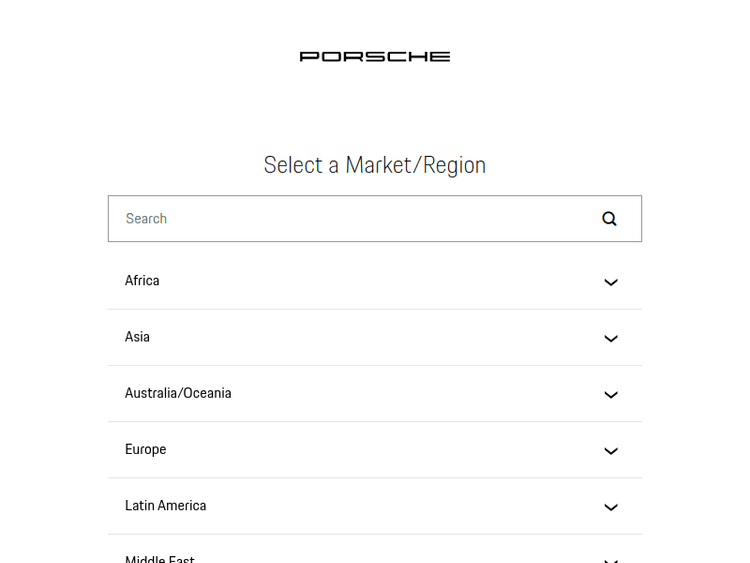This screenshot has height=563, width=750.
Task: Focus the Search market input field
Action: coord(350,219)
